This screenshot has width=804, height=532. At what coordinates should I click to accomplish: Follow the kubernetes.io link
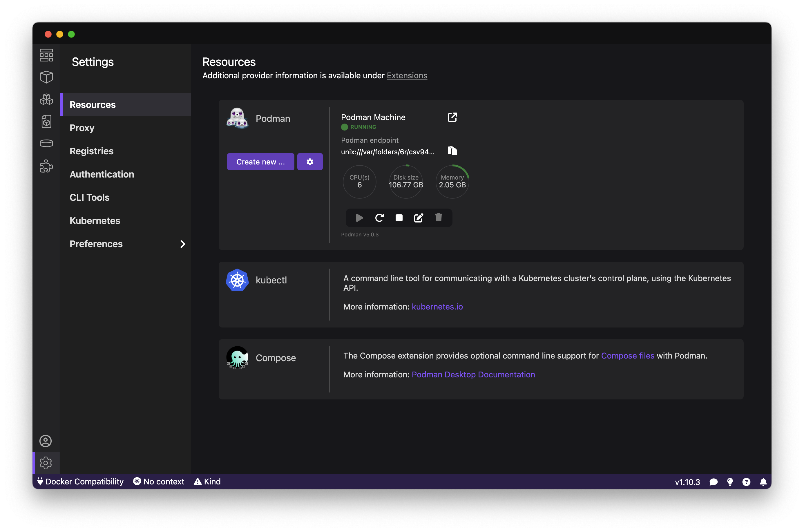(x=437, y=307)
